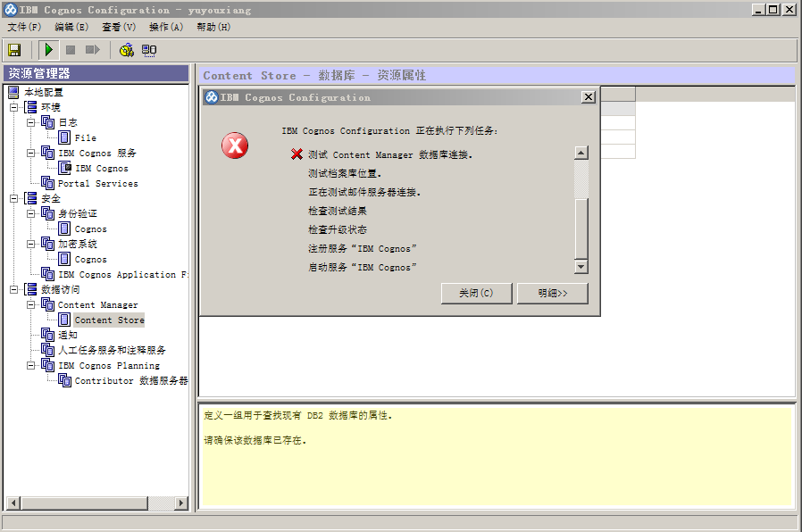Viewport: 802px width, 532px height.
Task: Collapse the 环境 tree node
Action: (14, 107)
